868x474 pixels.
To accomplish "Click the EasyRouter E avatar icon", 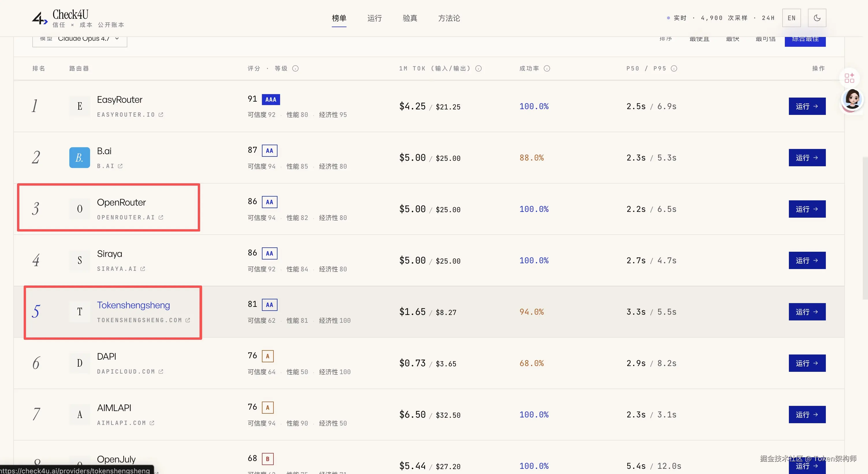I will pyautogui.click(x=79, y=106).
